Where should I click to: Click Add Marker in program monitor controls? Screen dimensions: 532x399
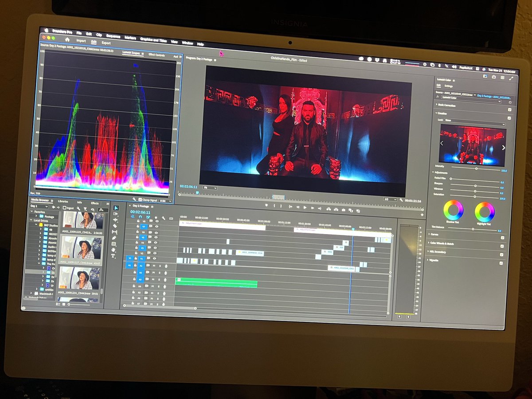266,205
